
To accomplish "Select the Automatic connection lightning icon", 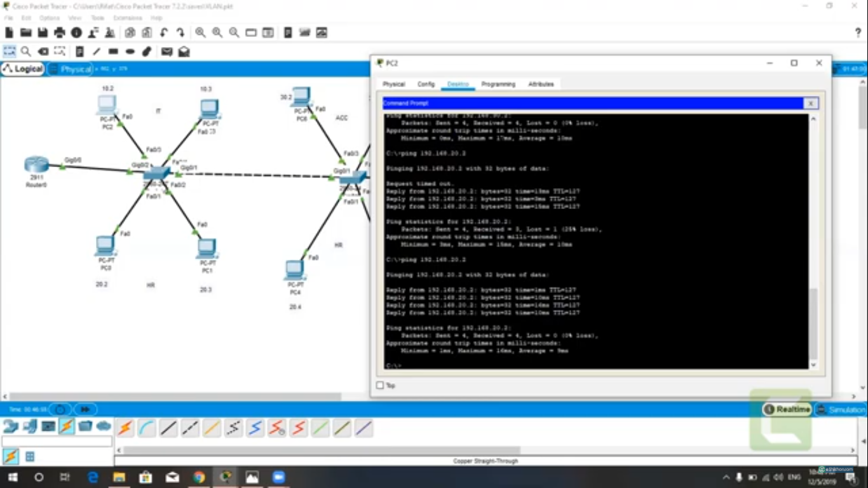I will 125,428.
